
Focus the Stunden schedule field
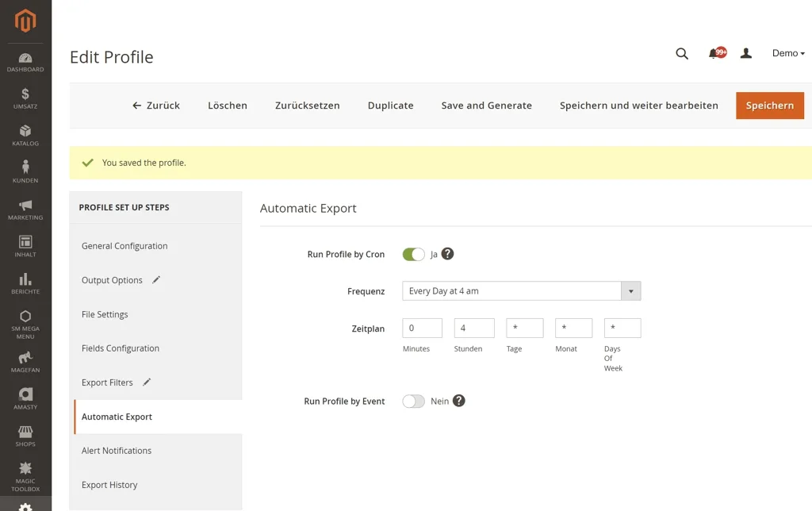pos(474,328)
